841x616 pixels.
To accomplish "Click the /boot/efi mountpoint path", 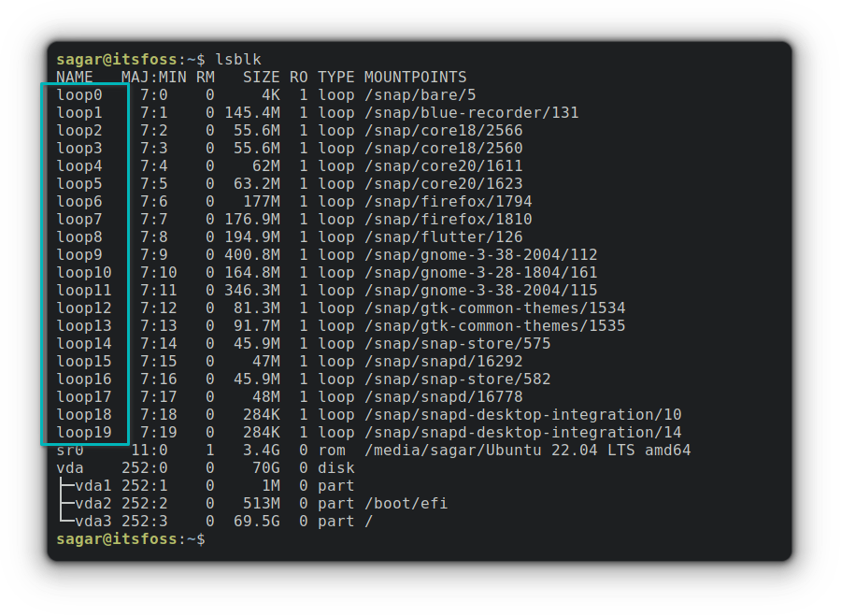I will coord(404,503).
